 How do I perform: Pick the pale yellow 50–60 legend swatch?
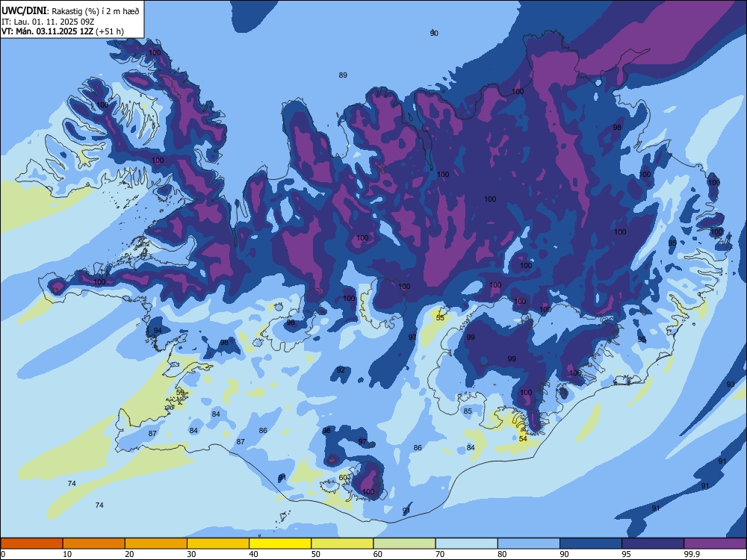[342, 544]
